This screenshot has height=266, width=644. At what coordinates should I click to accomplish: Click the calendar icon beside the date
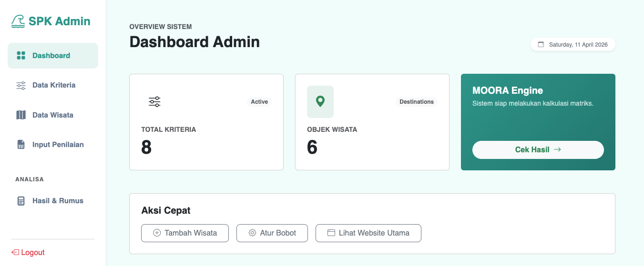541,45
